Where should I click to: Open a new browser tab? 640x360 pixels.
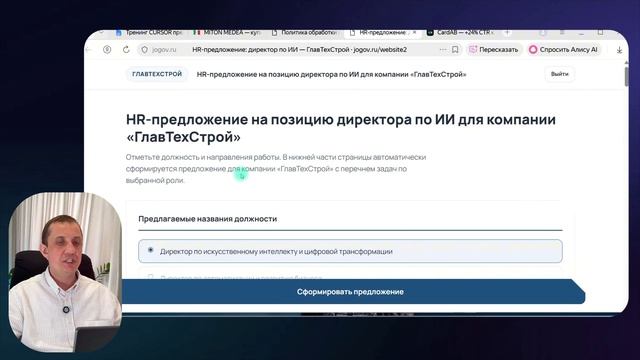click(x=507, y=32)
